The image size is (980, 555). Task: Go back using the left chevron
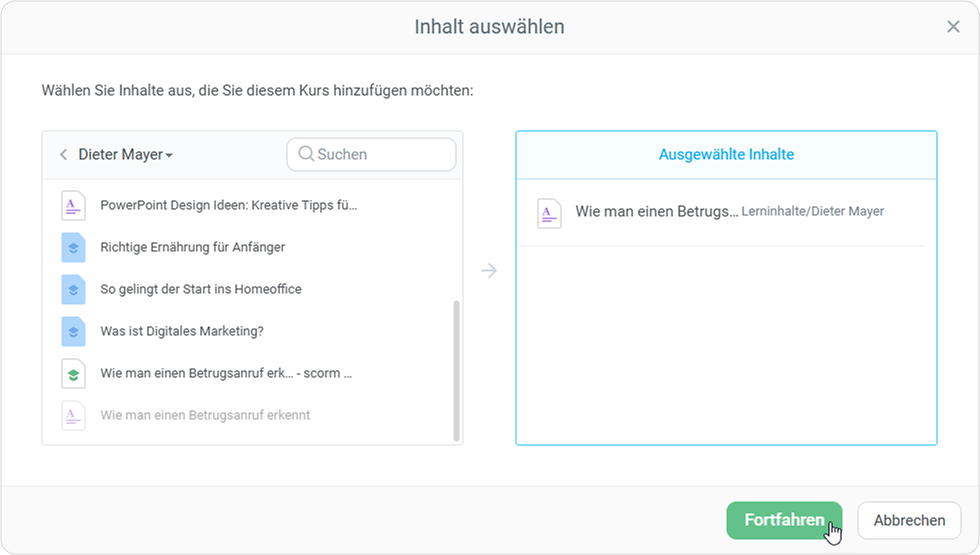(x=63, y=155)
